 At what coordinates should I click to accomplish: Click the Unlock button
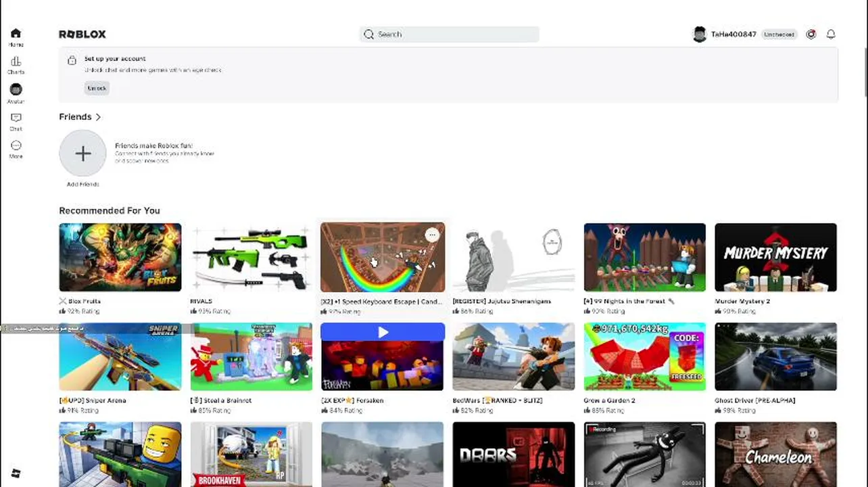click(97, 88)
